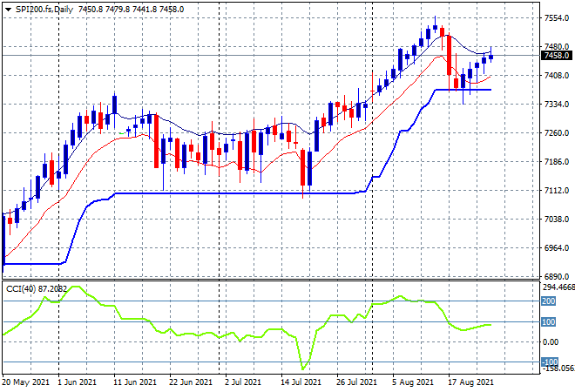The width and height of the screenshot is (575, 392).
Task: Click the CCI -100 level label
Action: 550,362
